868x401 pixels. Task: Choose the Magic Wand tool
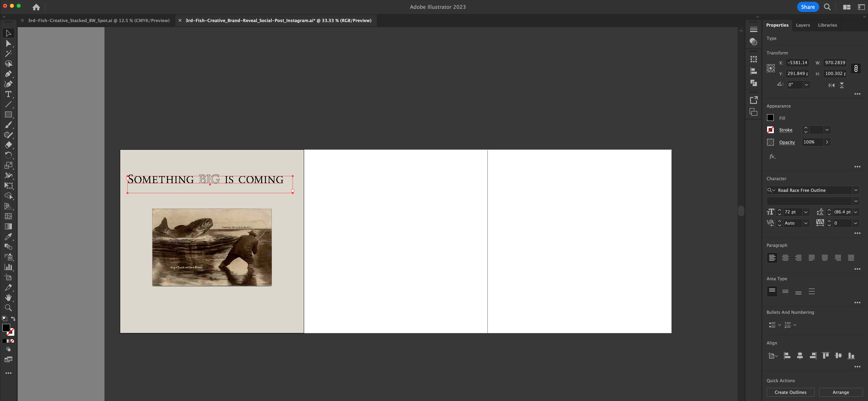(8, 54)
